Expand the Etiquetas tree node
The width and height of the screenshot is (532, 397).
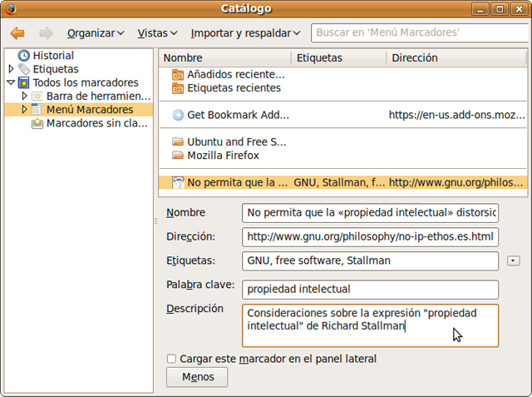[11, 69]
